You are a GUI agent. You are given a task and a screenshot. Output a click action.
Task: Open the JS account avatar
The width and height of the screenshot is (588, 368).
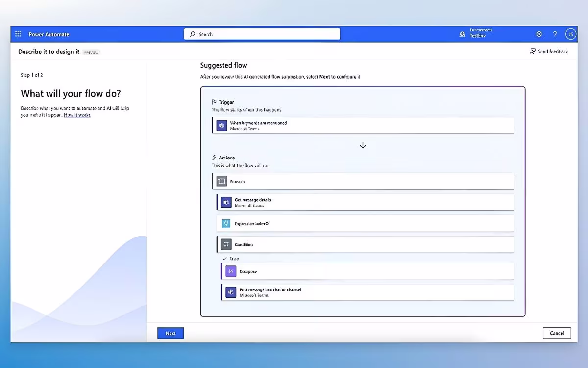pos(570,34)
